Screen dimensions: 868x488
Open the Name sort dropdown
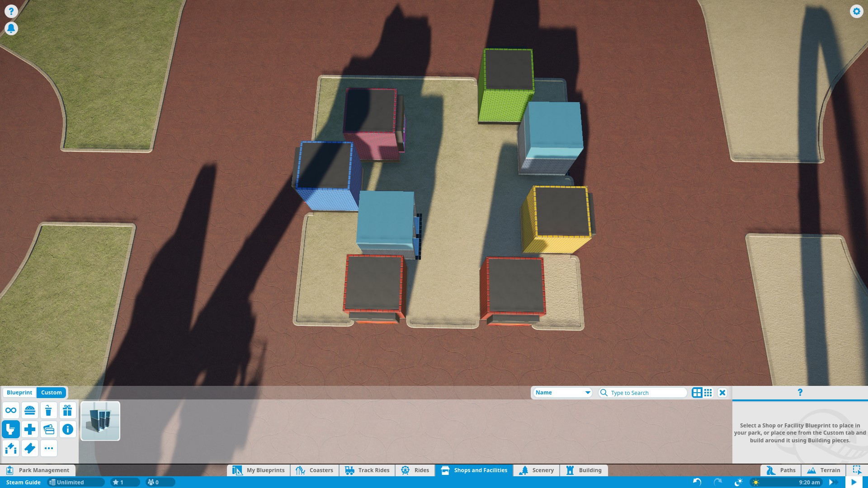562,393
